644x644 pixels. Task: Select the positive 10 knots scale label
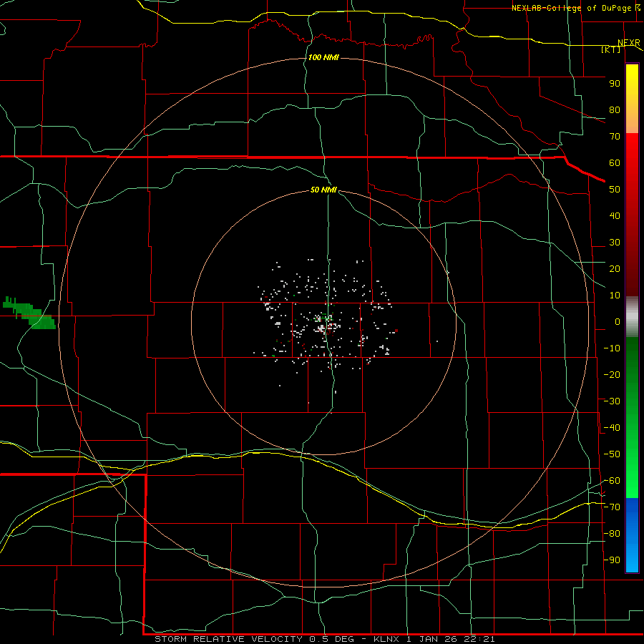[x=615, y=296]
